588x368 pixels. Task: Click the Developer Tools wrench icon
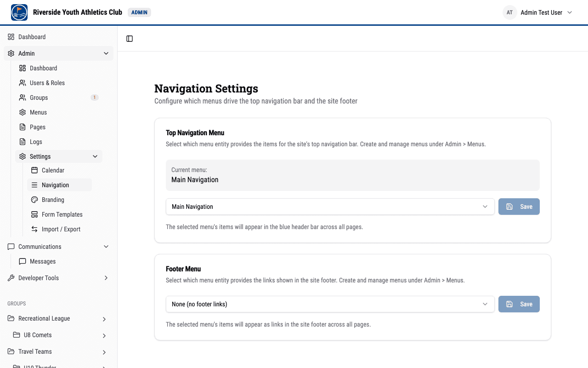point(11,278)
